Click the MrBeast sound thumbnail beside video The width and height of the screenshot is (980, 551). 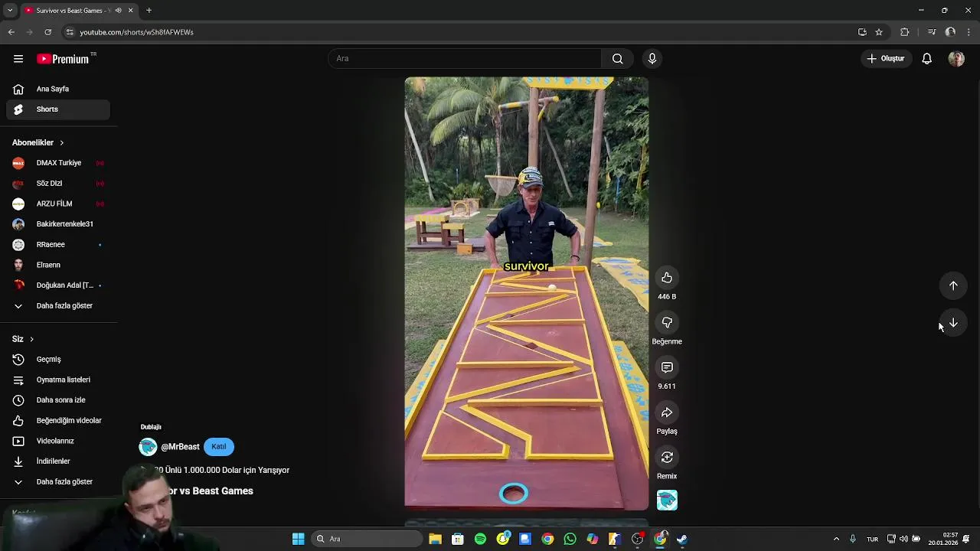[667, 500]
